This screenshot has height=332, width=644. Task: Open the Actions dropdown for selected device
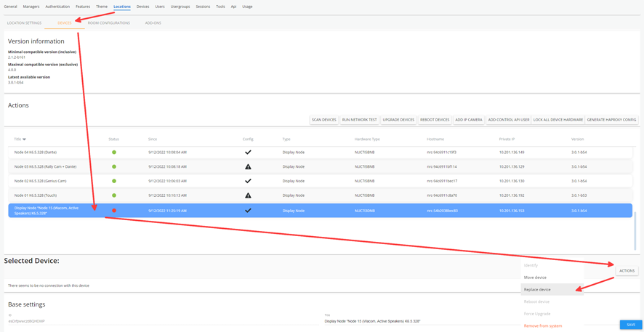point(627,271)
